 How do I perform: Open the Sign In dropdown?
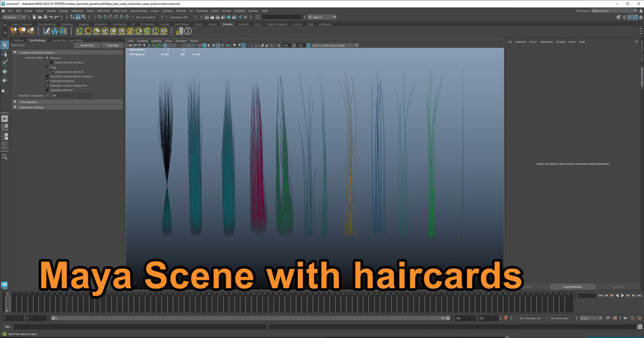[322, 17]
